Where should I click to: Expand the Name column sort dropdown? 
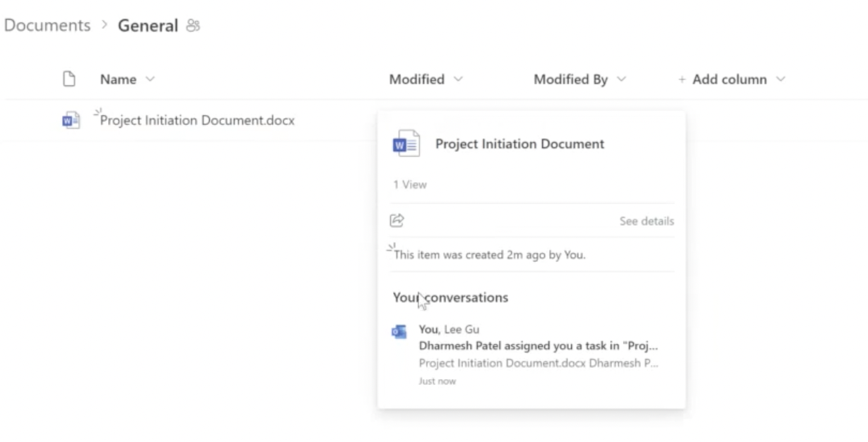point(150,80)
